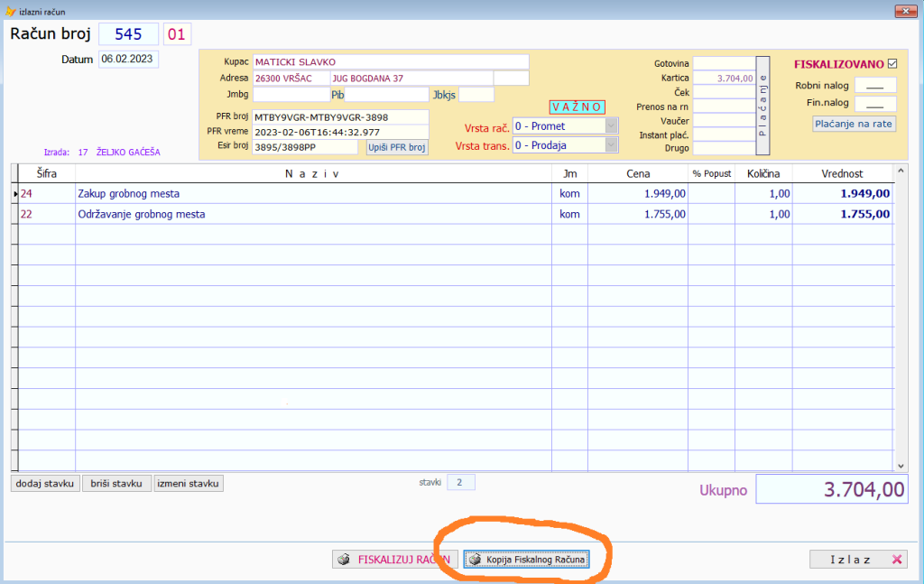
Task: Click the red X icon on Izlaz
Action: [897, 560]
